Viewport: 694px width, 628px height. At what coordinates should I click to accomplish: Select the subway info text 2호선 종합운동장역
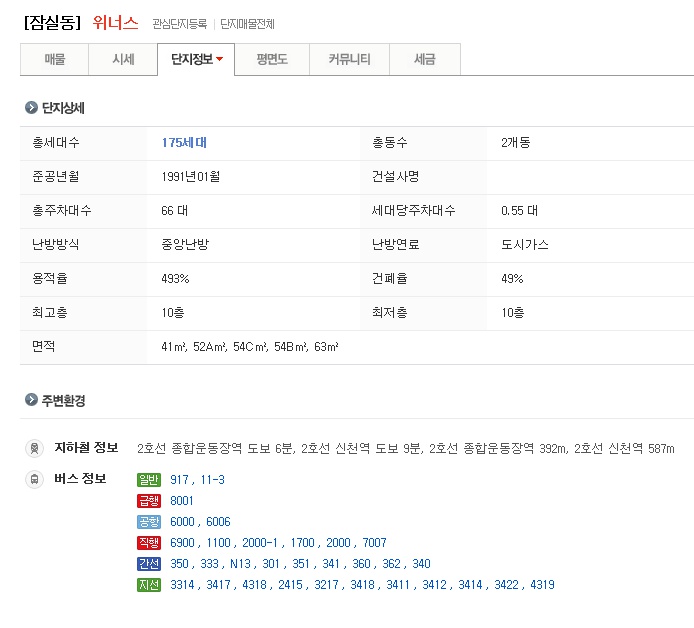pos(189,449)
